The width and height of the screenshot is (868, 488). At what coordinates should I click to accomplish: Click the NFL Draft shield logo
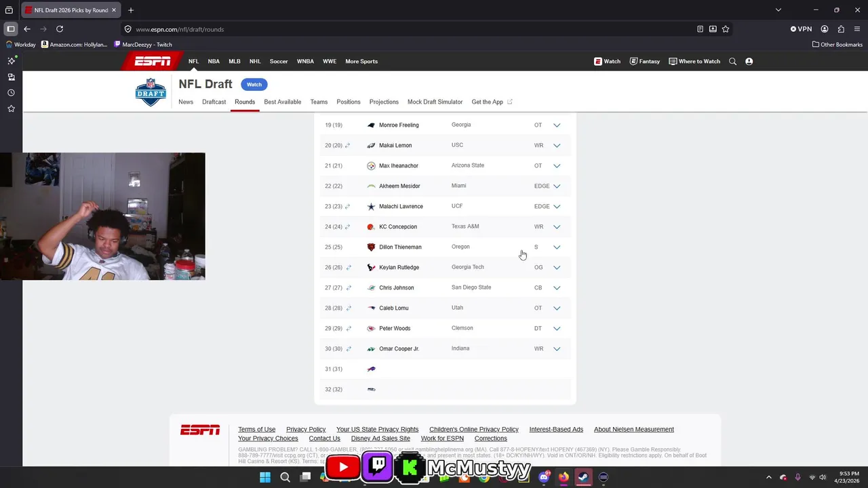pyautogui.click(x=151, y=92)
